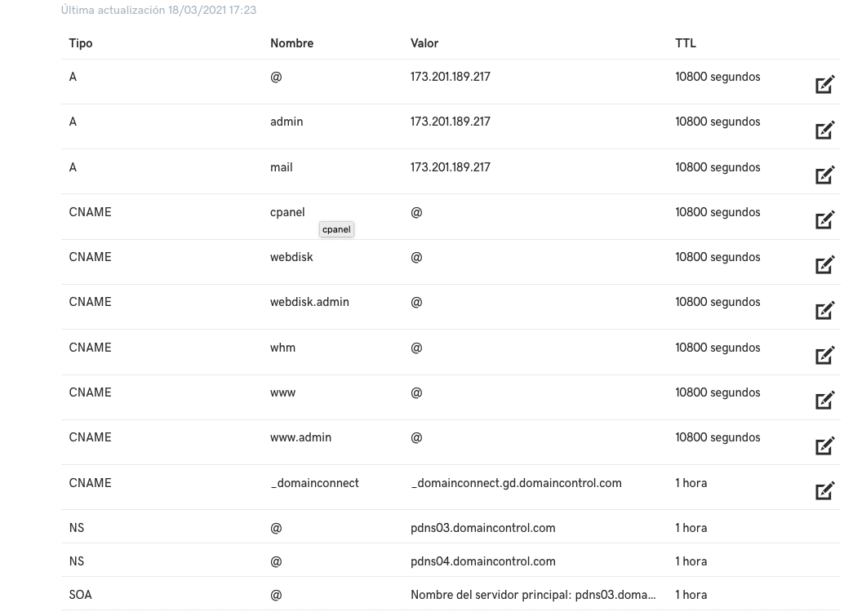Select the pdns04.domaincontrol.com NS value
Image resolution: width=853 pixels, height=616 pixels.
(483, 561)
